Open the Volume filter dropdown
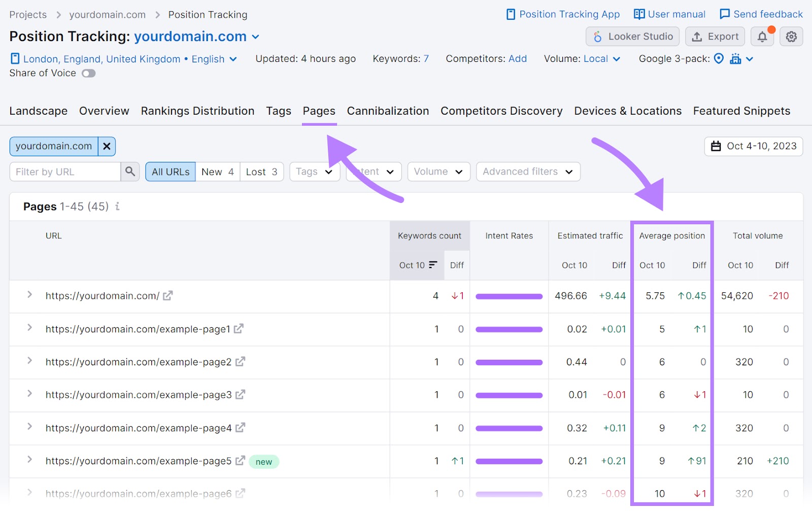 (438, 172)
